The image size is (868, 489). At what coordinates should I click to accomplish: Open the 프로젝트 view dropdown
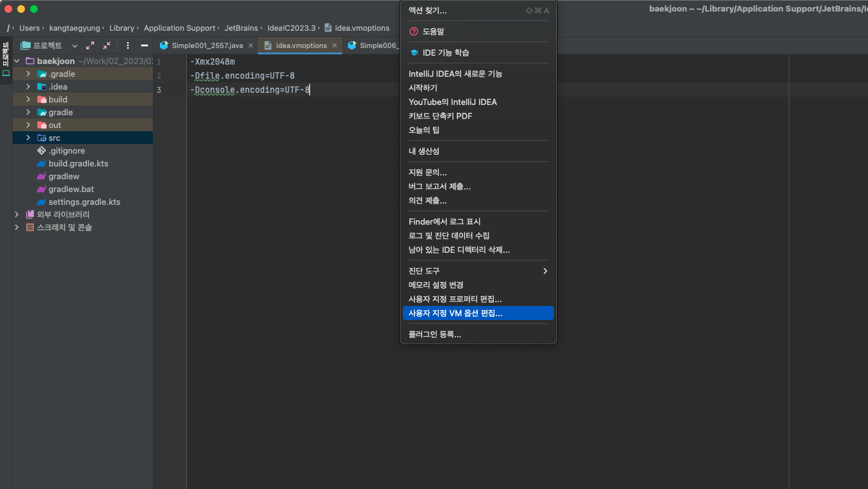[74, 45]
